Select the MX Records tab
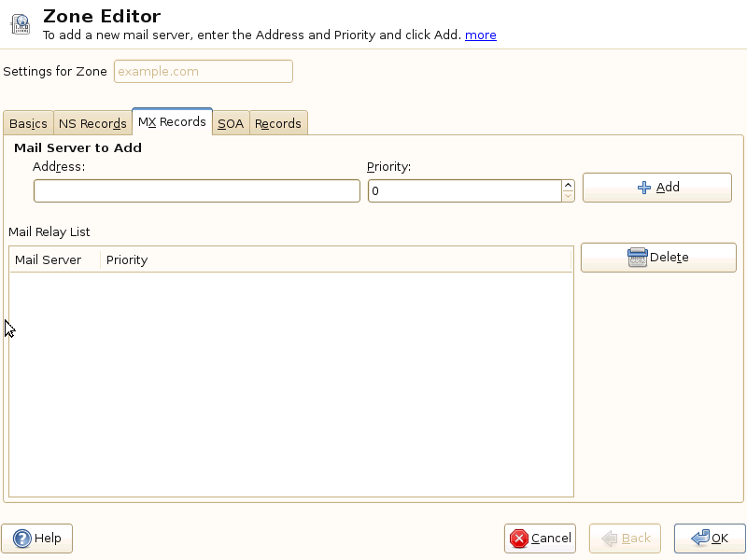 pos(172,122)
